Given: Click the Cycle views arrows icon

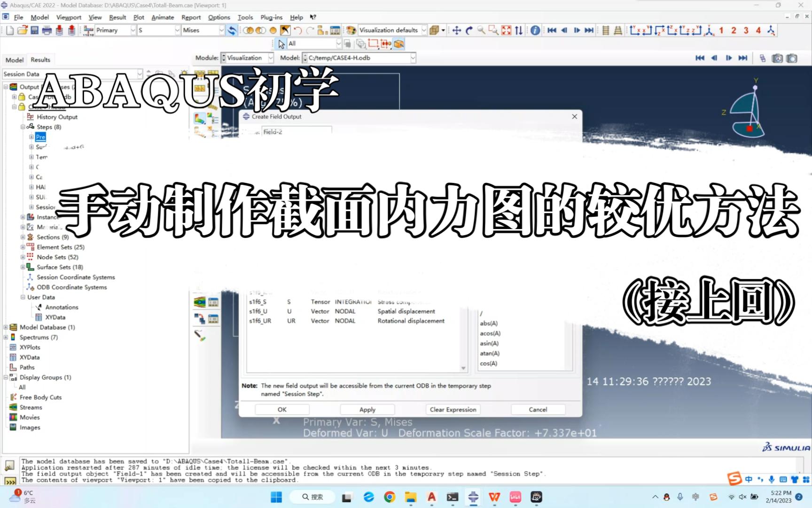Looking at the screenshot, I should pos(518,30).
